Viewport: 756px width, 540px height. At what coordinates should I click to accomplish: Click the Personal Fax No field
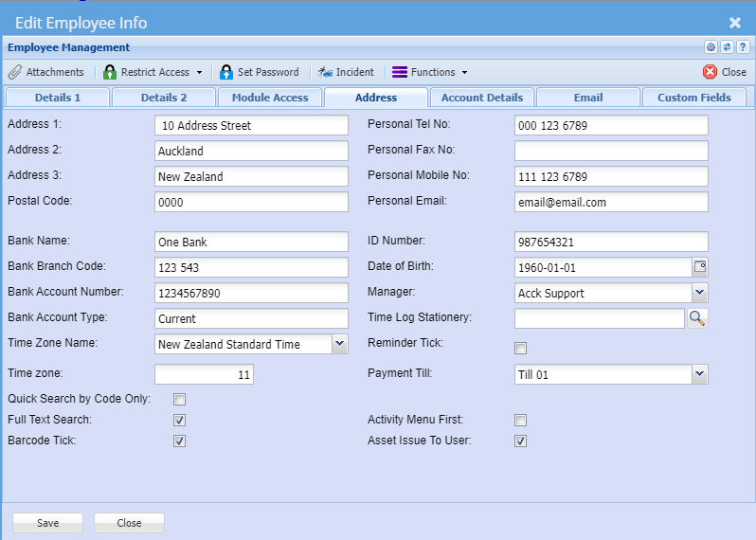(611, 151)
